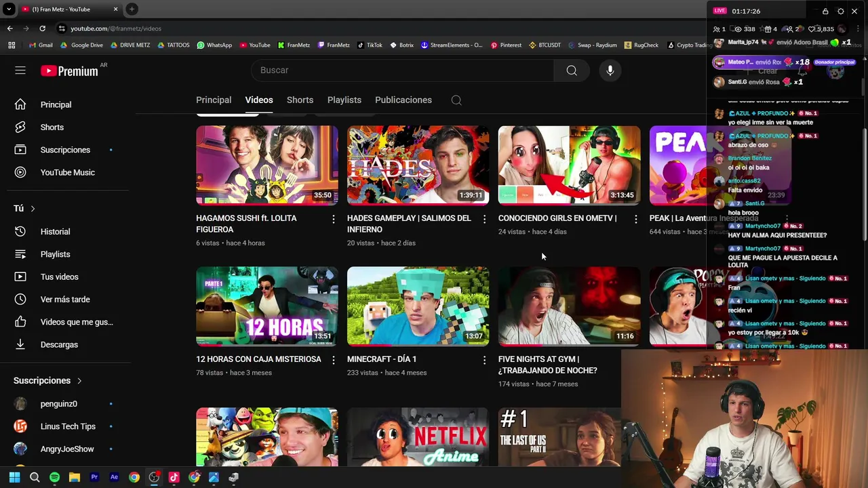Play the HADES GAMEPLAY video thumbnail
Screen dimensions: 868x488
click(418, 165)
